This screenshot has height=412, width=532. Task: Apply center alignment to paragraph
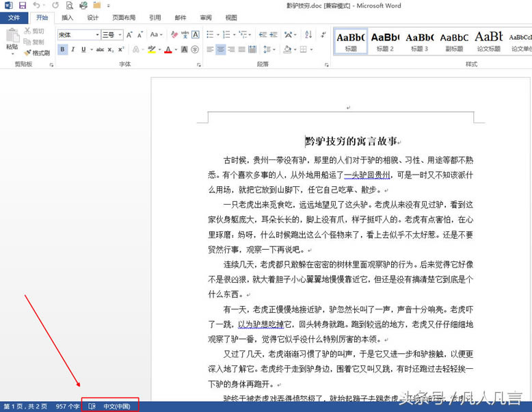tap(221, 49)
